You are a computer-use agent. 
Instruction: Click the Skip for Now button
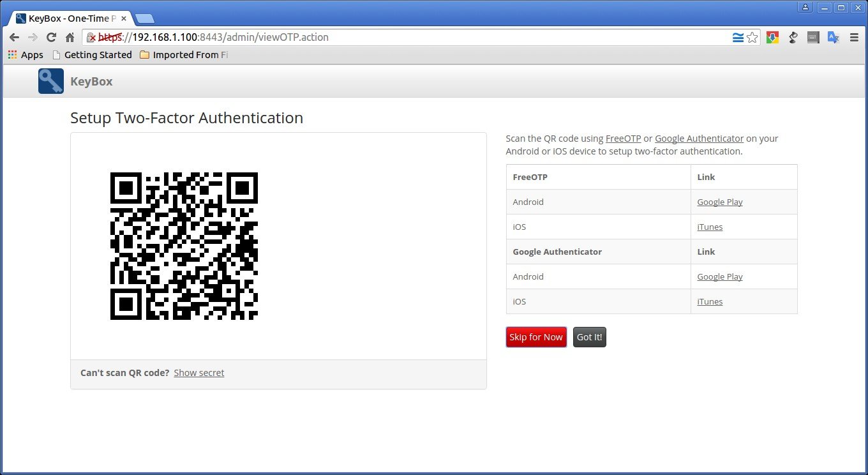(x=536, y=337)
